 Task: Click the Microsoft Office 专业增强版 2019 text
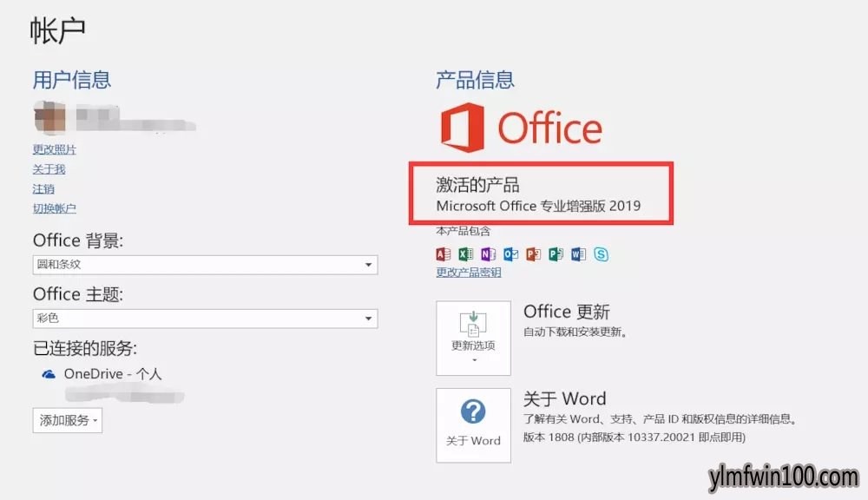coord(538,206)
